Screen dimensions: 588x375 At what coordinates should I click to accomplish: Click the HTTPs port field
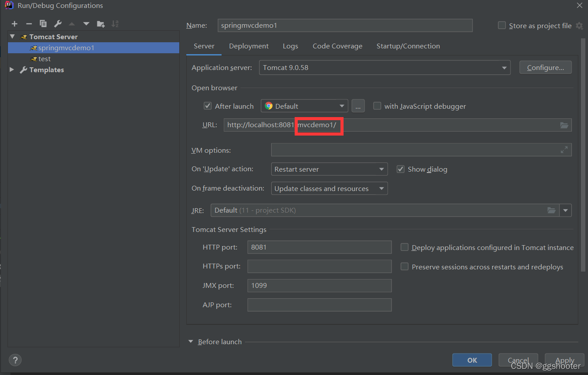(319, 266)
